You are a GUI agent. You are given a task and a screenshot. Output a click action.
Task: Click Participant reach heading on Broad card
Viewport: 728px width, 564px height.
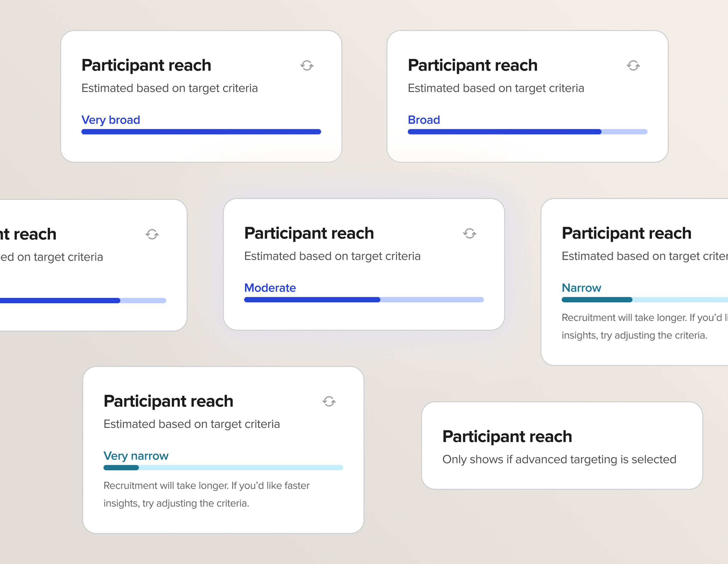click(x=473, y=65)
